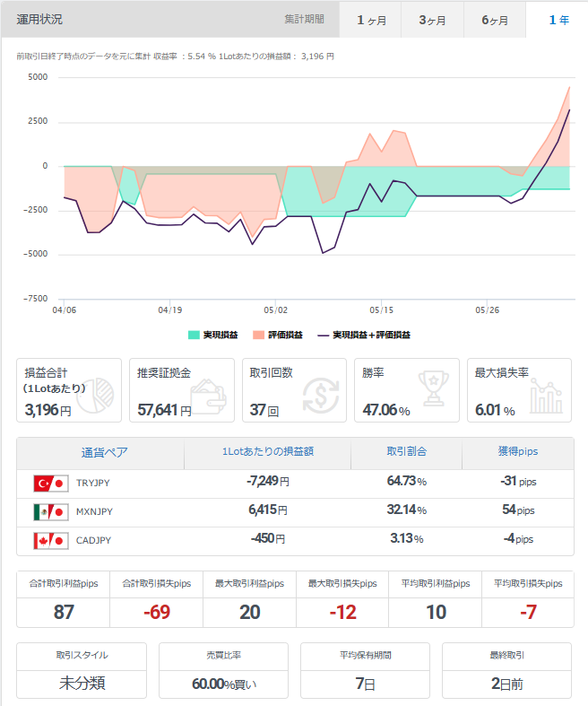The width and height of the screenshot is (588, 706).
Task: Click the wallet icon in 推奨証拠金 card
Action: point(208,397)
